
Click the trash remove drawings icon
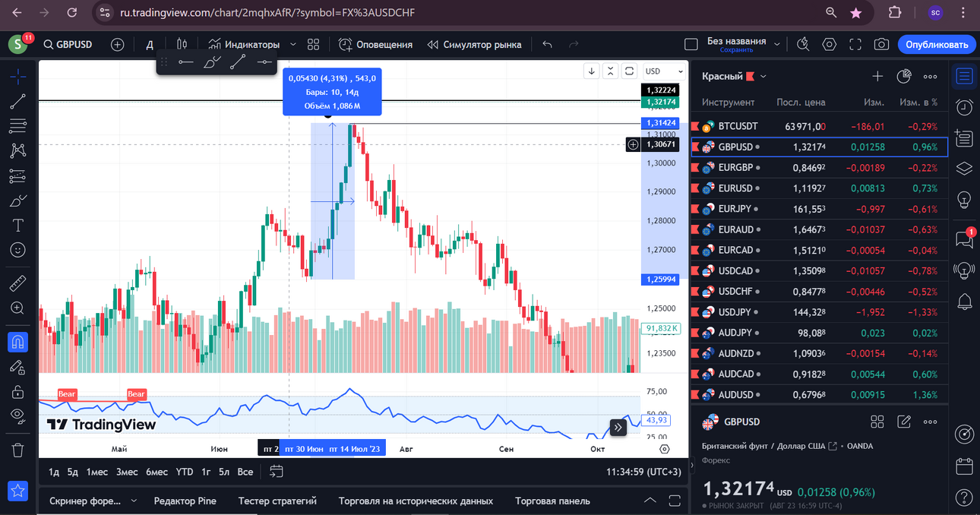click(x=18, y=450)
